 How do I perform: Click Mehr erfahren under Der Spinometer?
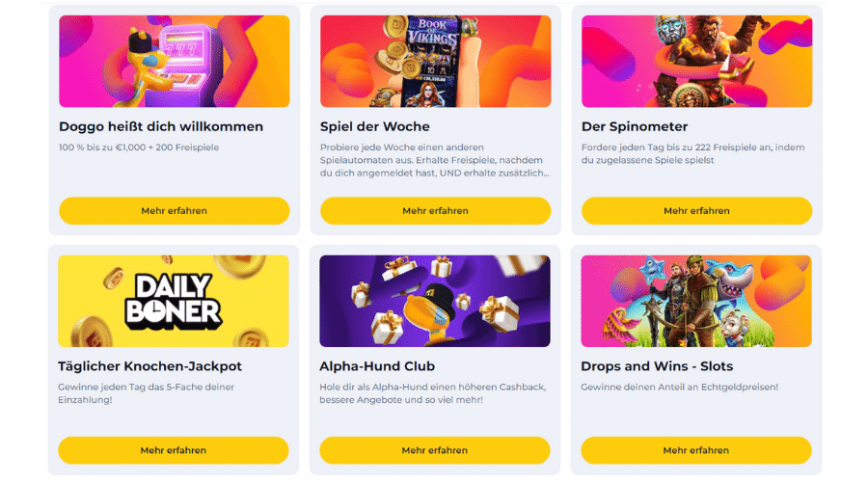[697, 211]
